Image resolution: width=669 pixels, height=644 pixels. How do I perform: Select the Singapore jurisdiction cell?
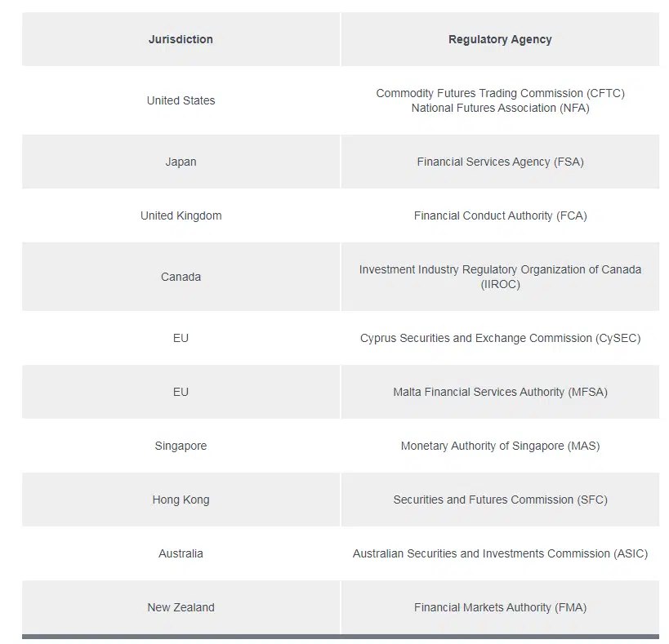181,446
